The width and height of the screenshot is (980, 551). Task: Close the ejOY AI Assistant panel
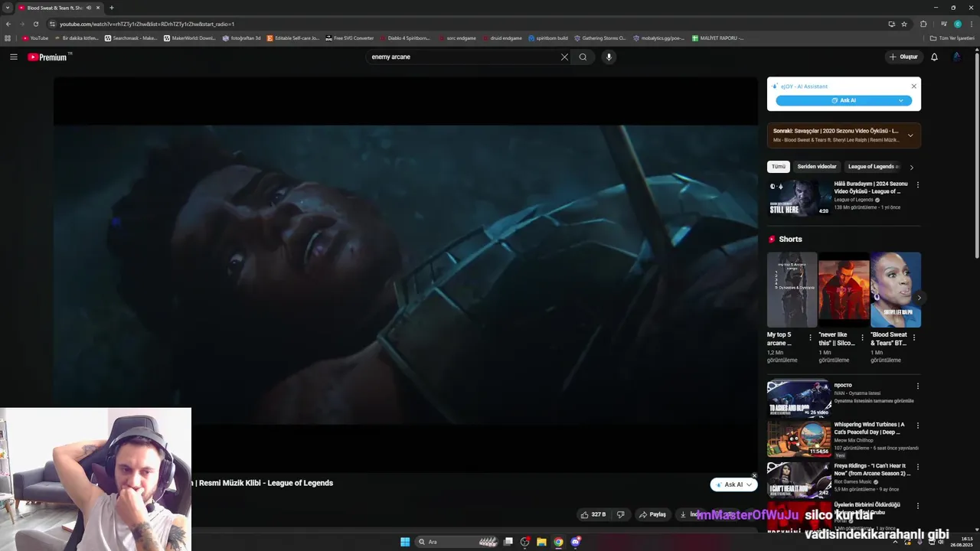913,86
